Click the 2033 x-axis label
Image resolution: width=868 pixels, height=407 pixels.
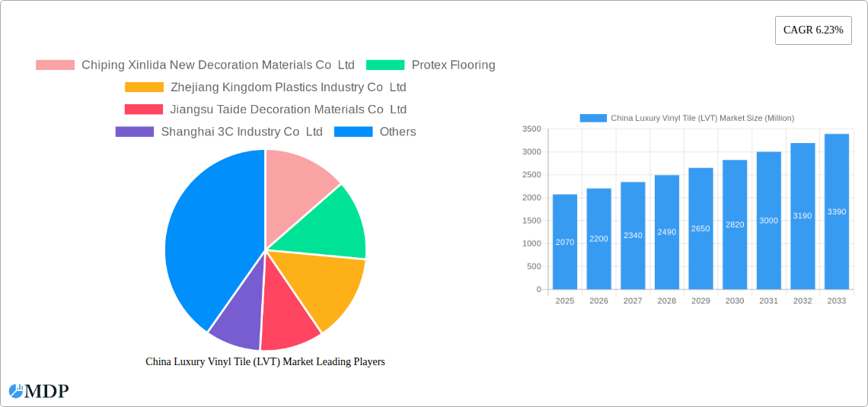point(837,300)
